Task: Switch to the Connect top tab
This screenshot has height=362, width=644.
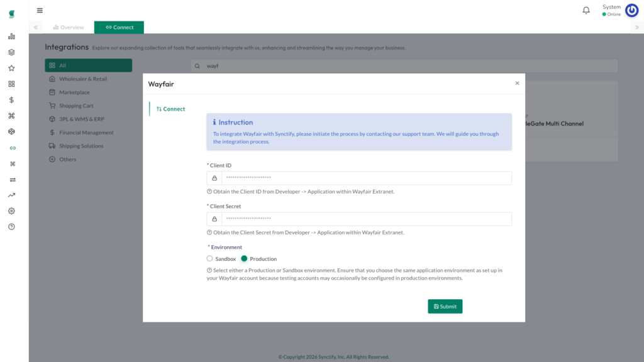Action: click(119, 28)
